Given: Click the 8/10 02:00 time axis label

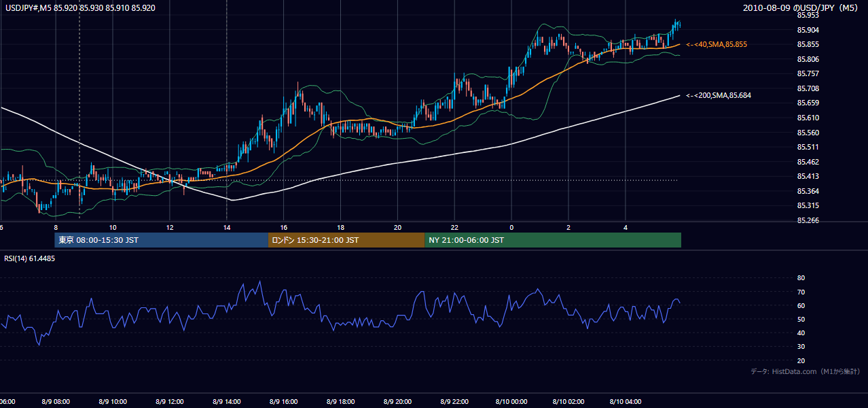Looking at the screenshot, I should (x=569, y=401).
